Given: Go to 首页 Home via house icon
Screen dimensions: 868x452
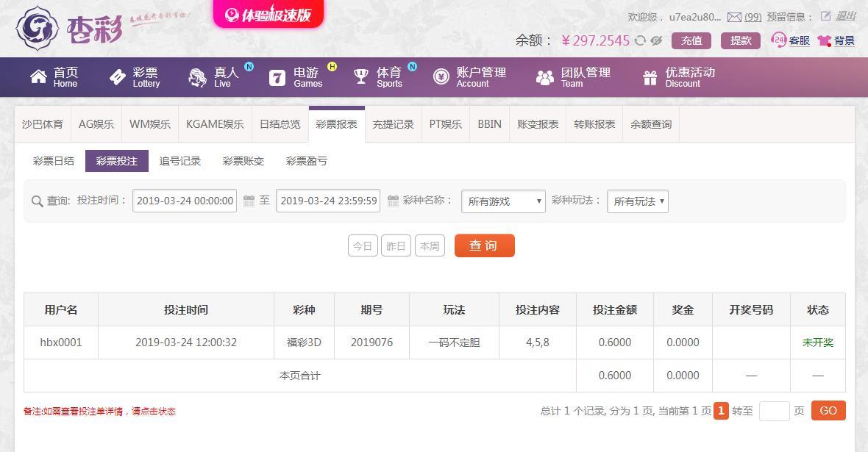Looking at the screenshot, I should pyautogui.click(x=38, y=77).
